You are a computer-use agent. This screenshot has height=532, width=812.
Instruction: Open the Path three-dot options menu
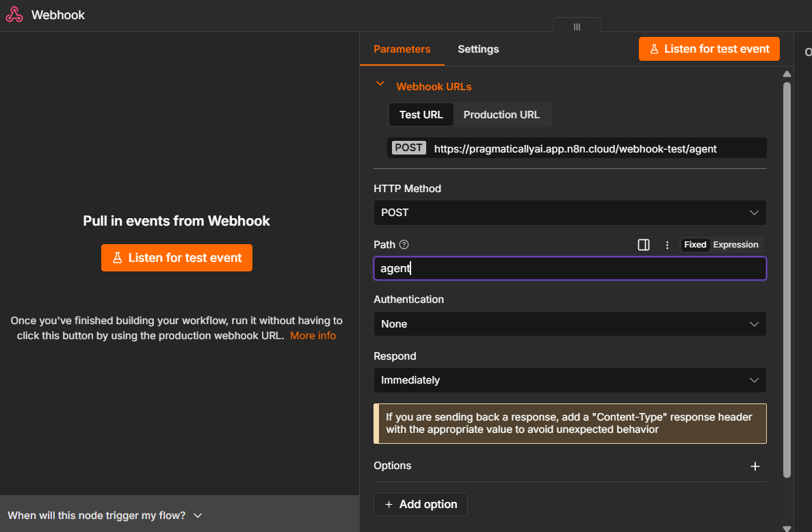tap(667, 245)
